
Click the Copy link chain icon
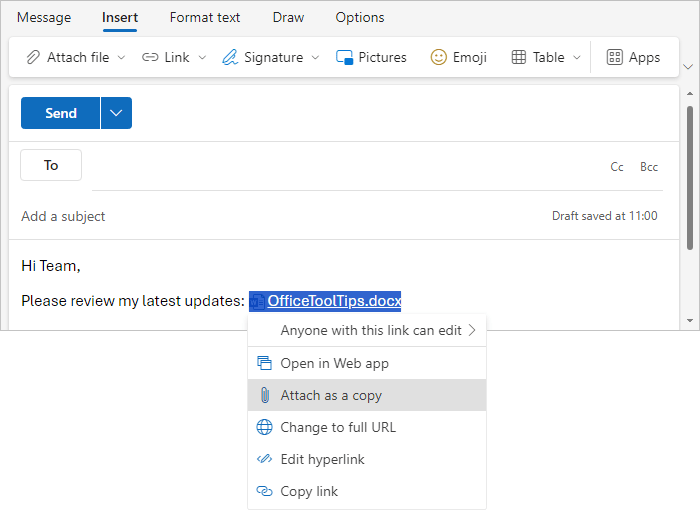pos(264,491)
